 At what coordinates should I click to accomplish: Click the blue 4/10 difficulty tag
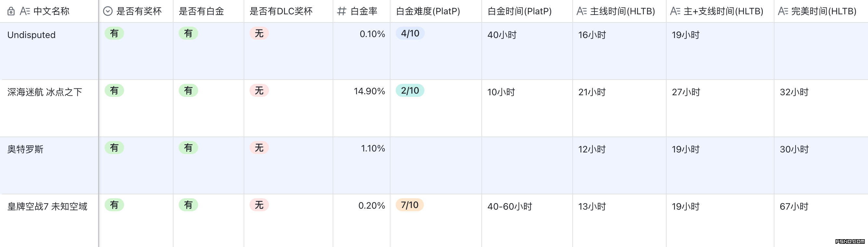pyautogui.click(x=410, y=33)
